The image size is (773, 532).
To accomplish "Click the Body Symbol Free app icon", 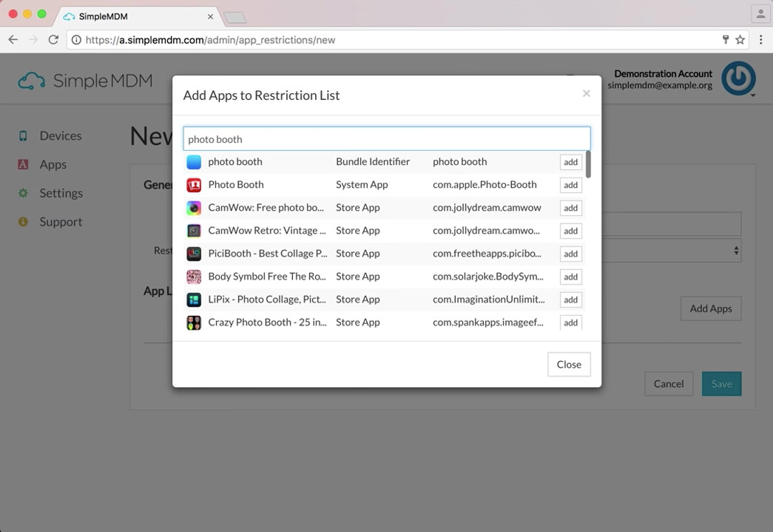I will point(194,277).
